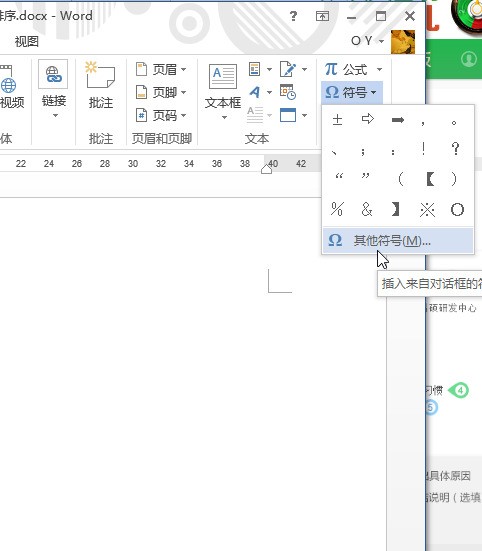Insert the percent sign symbol

(337, 209)
